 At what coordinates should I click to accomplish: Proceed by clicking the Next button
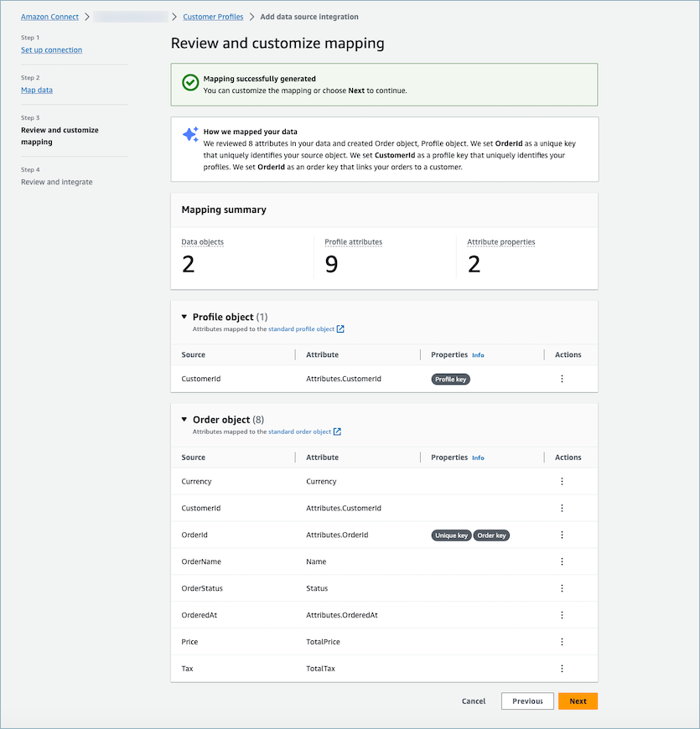pyautogui.click(x=578, y=701)
